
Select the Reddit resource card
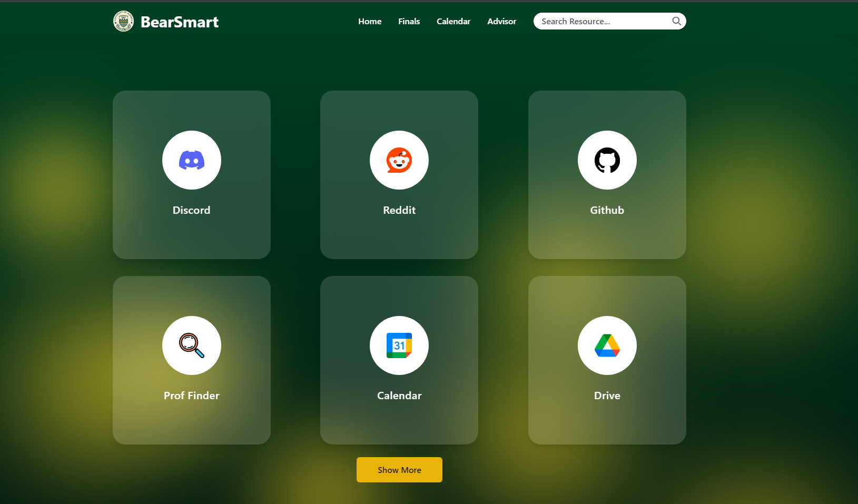point(399,237)
